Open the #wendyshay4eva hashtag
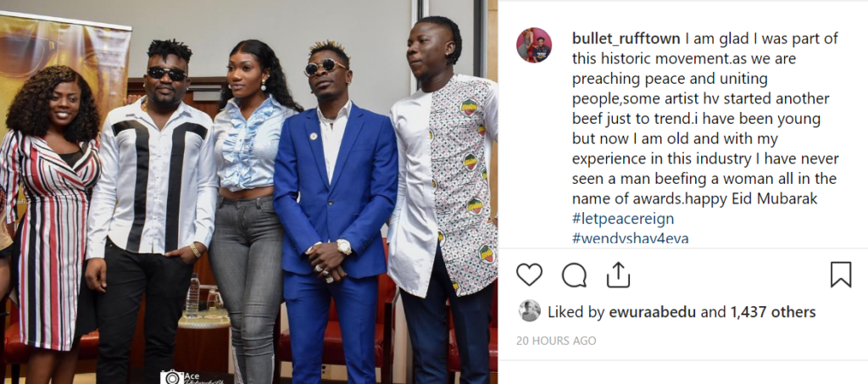The image size is (868, 384). point(630,238)
